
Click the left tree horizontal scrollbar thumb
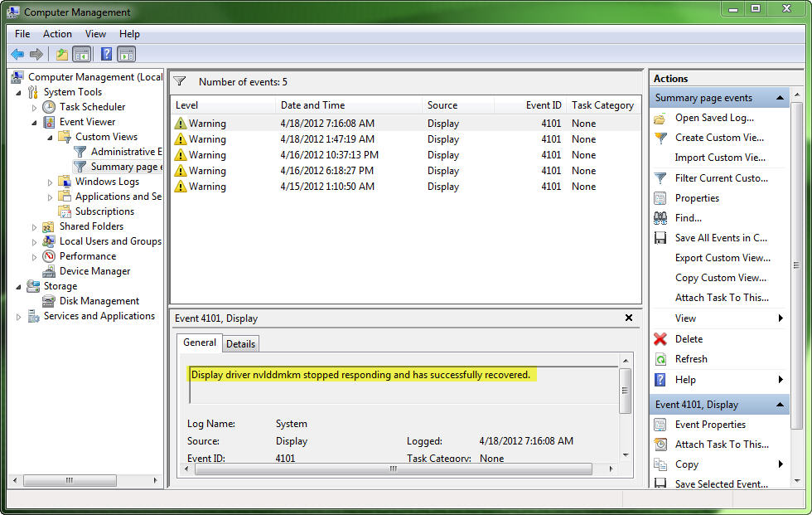(x=70, y=481)
